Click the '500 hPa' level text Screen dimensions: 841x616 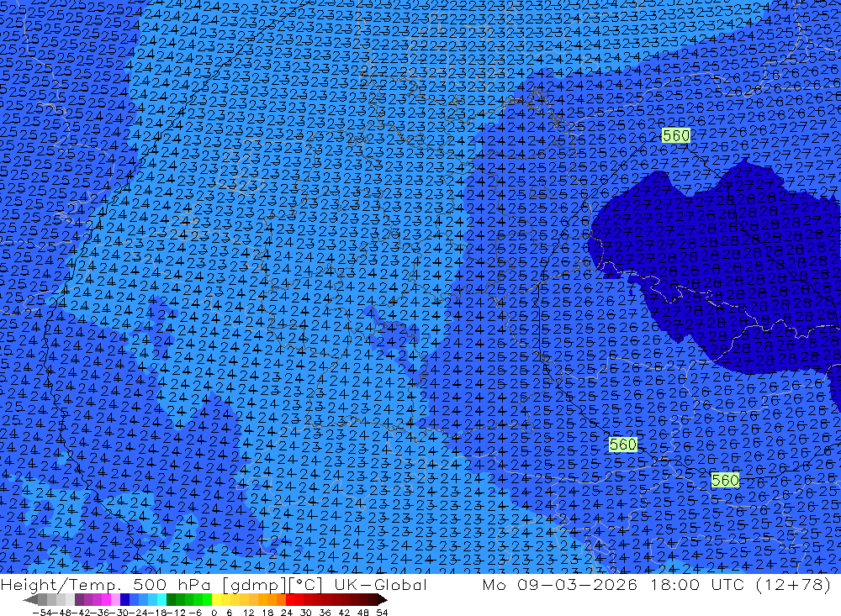(171, 584)
